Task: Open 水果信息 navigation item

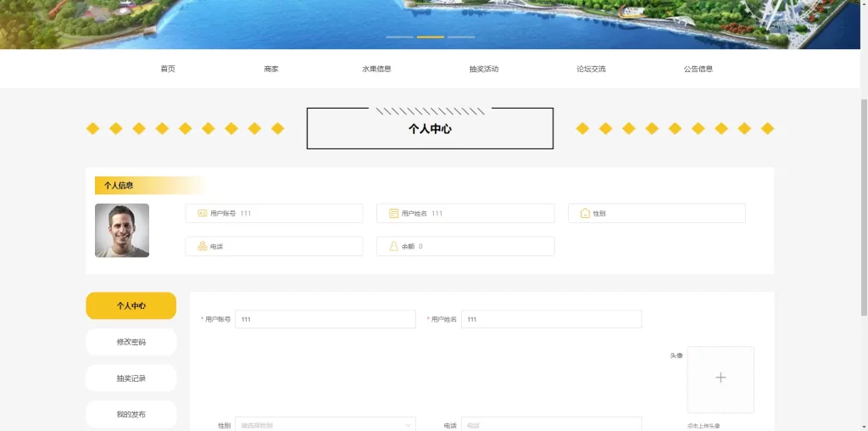Action: tap(376, 69)
